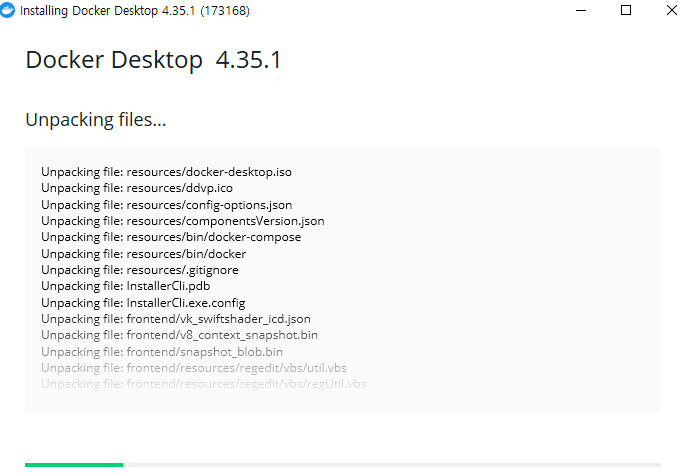Select log line 'InstallerCli.pdb'

click(126, 286)
